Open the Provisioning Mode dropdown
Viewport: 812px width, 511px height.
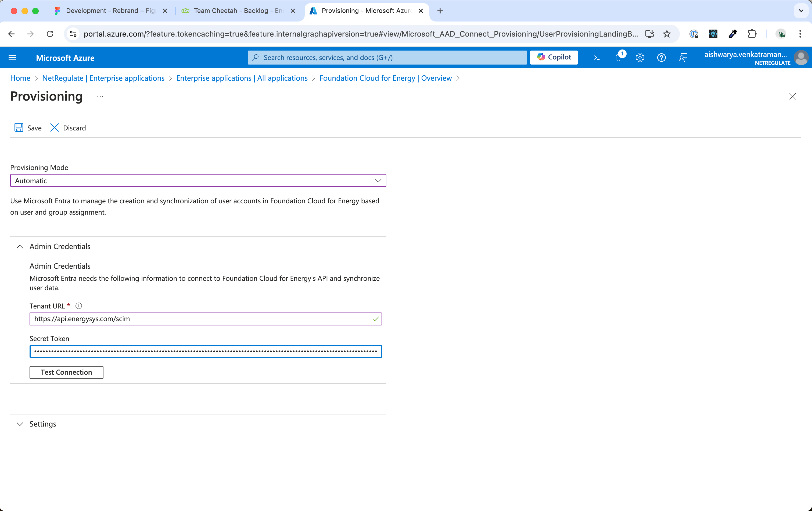(198, 180)
